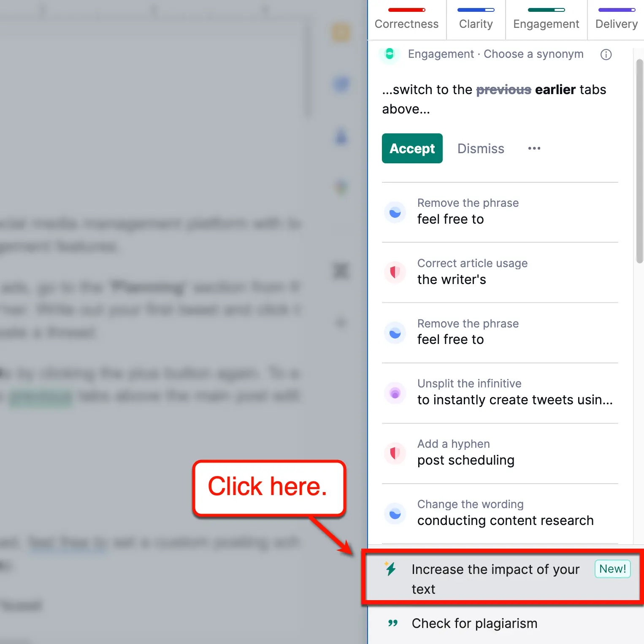The height and width of the screenshot is (644, 644).
Task: Click the green Engagement progress bar
Action: pyautogui.click(x=546, y=8)
